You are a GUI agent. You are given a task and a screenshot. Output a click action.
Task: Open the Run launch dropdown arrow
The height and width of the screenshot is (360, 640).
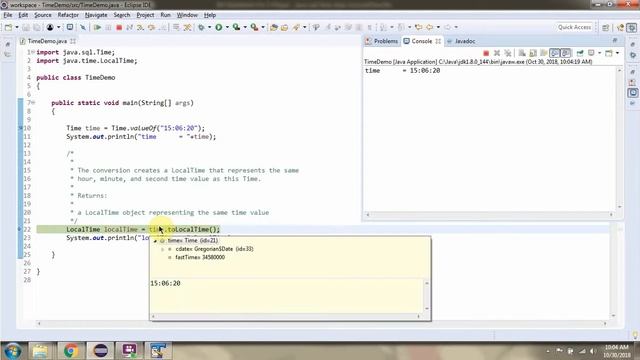[x=227, y=27]
